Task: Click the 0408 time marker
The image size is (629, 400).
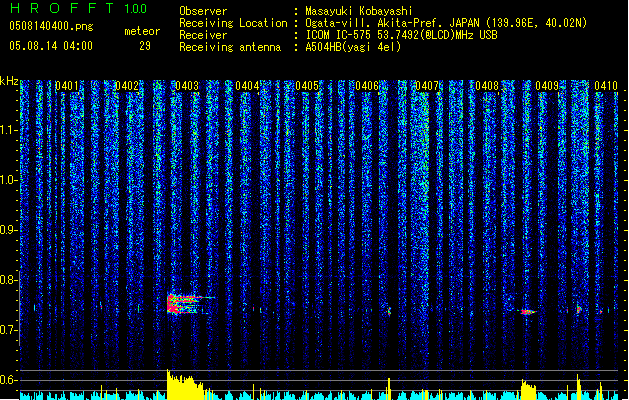Action: point(487,86)
